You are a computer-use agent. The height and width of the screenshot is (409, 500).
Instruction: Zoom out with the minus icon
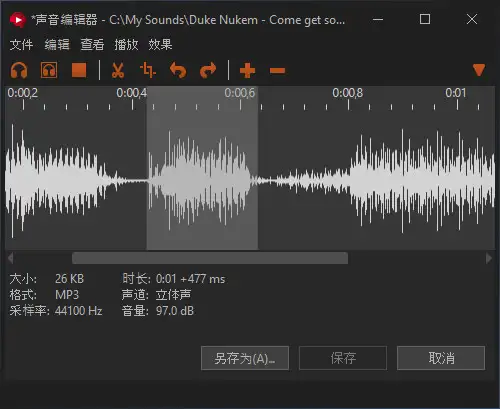click(277, 71)
